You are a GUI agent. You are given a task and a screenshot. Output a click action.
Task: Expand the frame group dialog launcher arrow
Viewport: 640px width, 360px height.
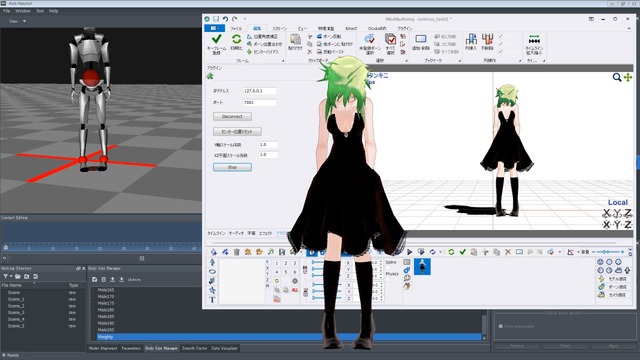coord(283,61)
